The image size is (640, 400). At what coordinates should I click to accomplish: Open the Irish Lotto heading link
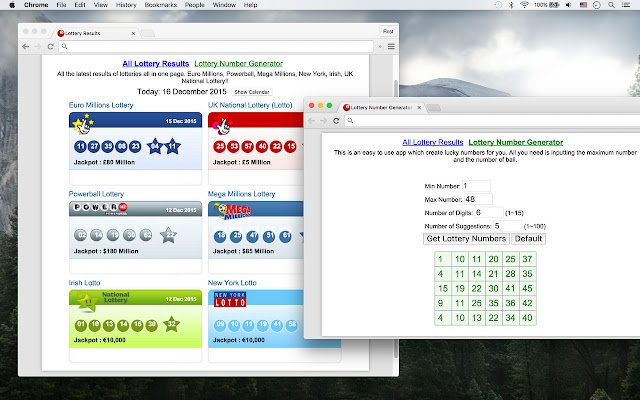(x=84, y=283)
